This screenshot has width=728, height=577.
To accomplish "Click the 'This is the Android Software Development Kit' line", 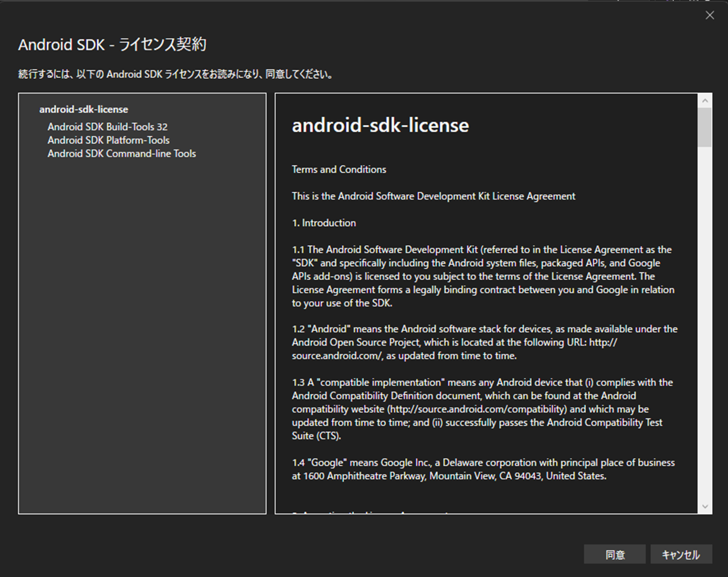I will tap(434, 196).
